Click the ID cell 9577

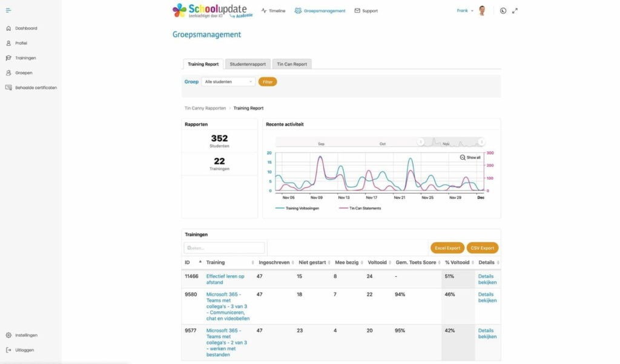[x=191, y=331]
